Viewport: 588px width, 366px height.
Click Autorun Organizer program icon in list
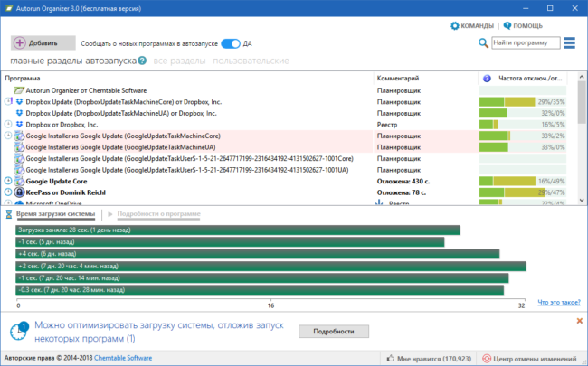tap(19, 90)
